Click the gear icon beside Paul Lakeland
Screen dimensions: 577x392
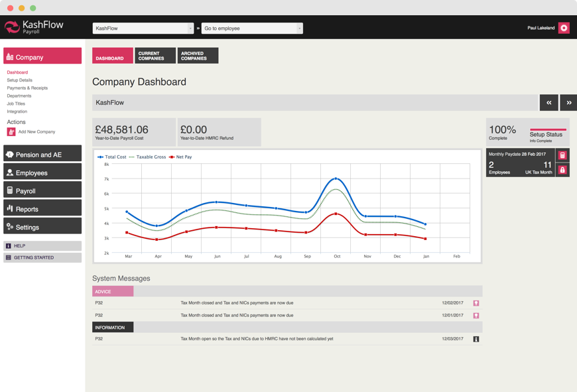point(563,28)
